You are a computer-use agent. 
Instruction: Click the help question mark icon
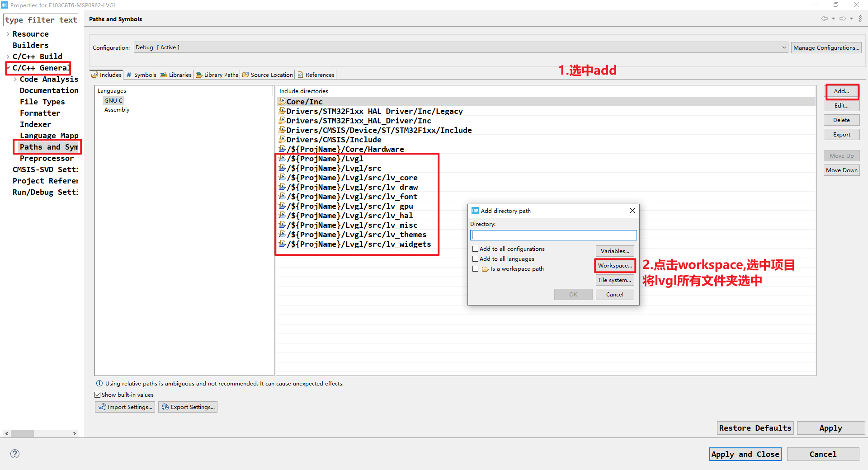coord(15,454)
